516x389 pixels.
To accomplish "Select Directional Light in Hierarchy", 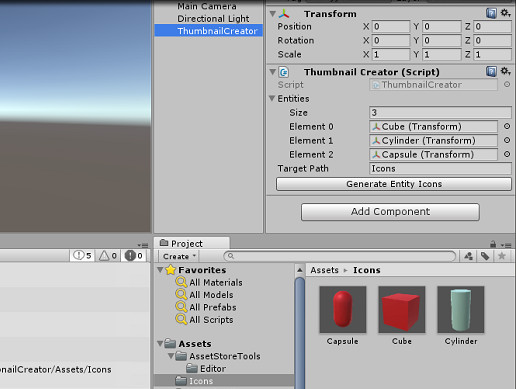I will click(213, 19).
